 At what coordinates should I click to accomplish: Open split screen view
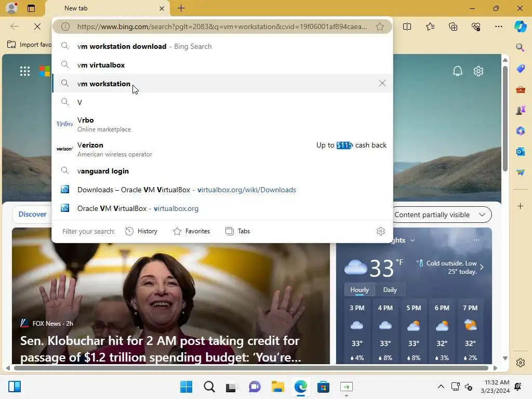pos(407,26)
